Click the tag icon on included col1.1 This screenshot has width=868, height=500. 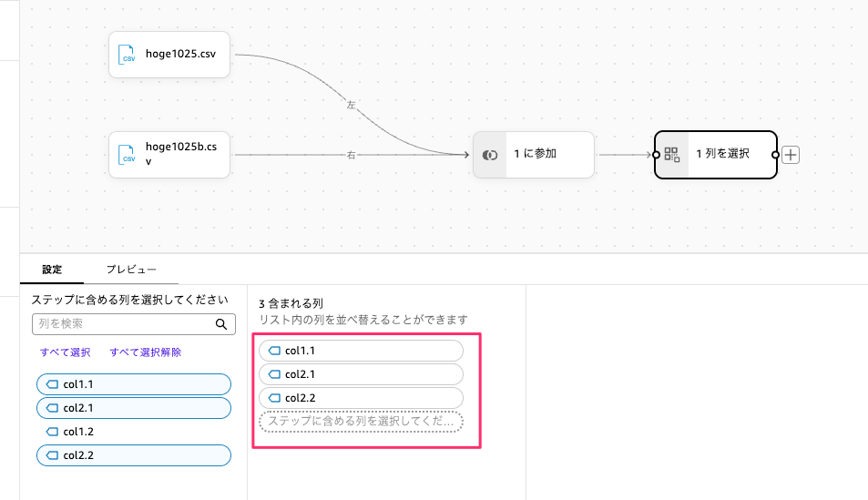[x=274, y=351]
